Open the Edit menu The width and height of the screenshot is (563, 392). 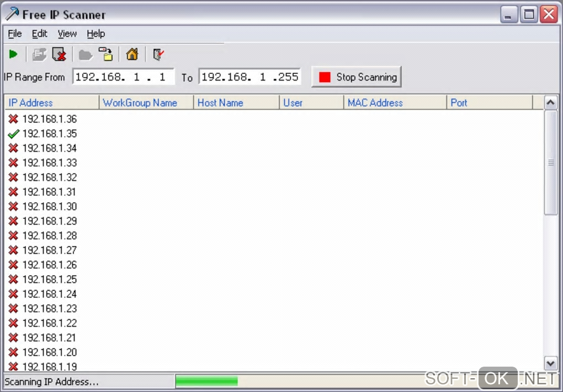coord(40,34)
